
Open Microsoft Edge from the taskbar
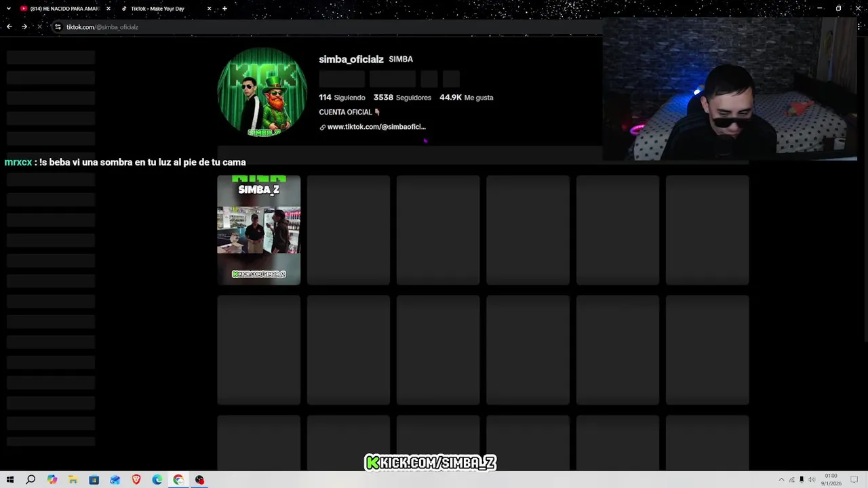(x=157, y=480)
